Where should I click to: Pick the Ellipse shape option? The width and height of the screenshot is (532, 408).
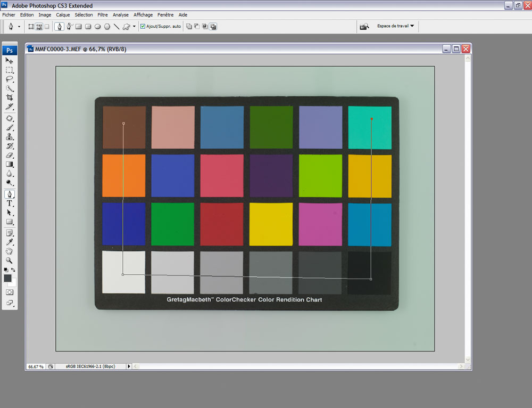click(98, 27)
